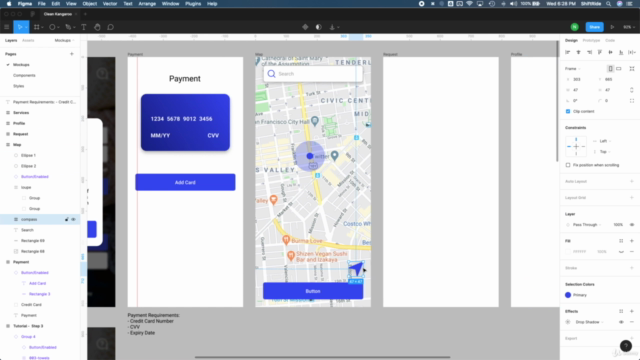The image size is (640, 360).
Task: Collapse the Payment frame in layers
Action: click(x=8, y=262)
